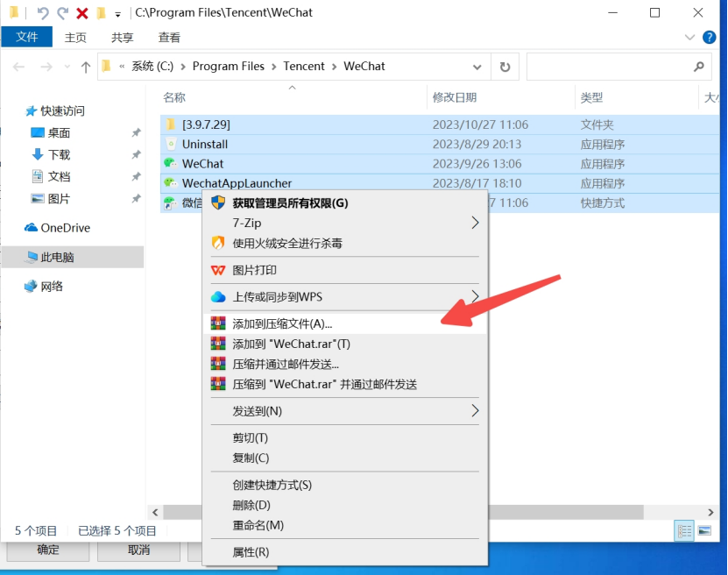
Task: Refresh the WeChat folder view
Action: 505,67
